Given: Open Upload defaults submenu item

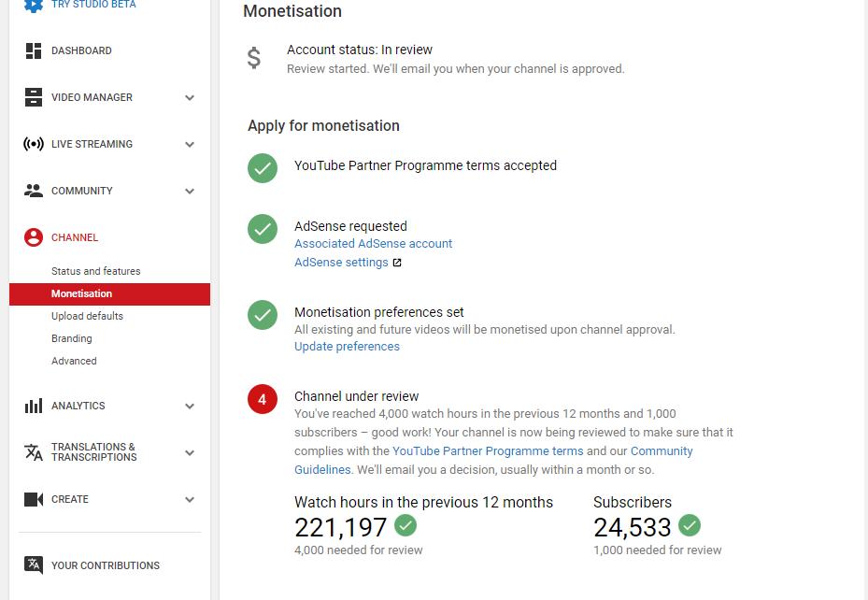Looking at the screenshot, I should [87, 316].
